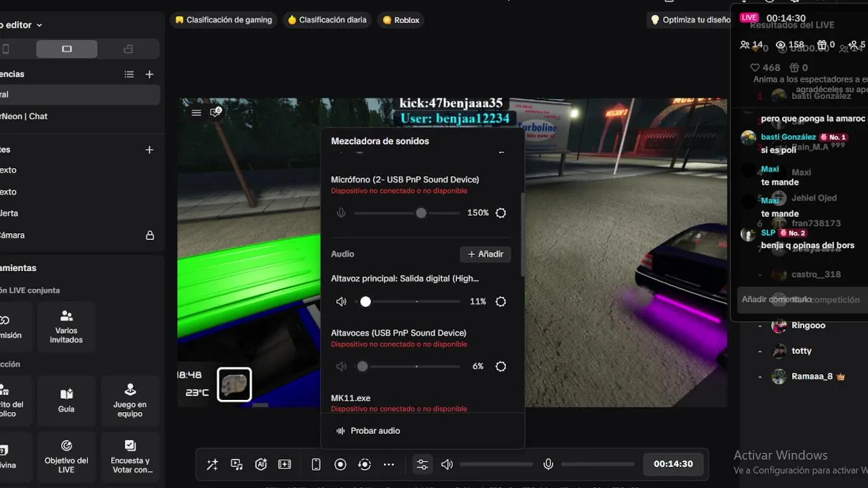
Task: Toggle the lock on the Cámara source
Action: coord(150,236)
